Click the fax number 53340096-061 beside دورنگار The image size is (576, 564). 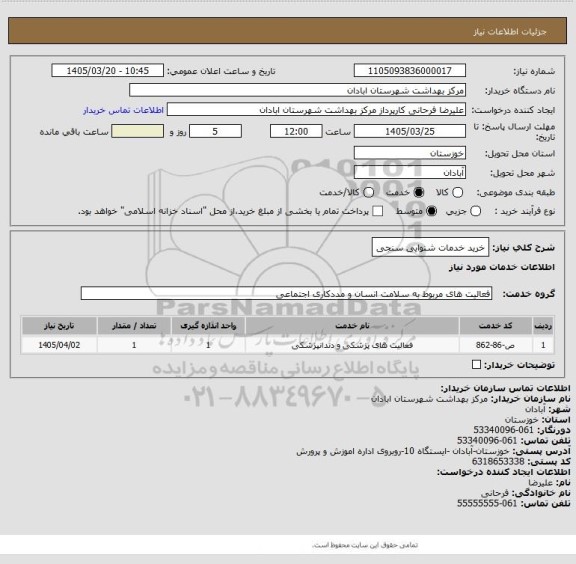pos(503,430)
